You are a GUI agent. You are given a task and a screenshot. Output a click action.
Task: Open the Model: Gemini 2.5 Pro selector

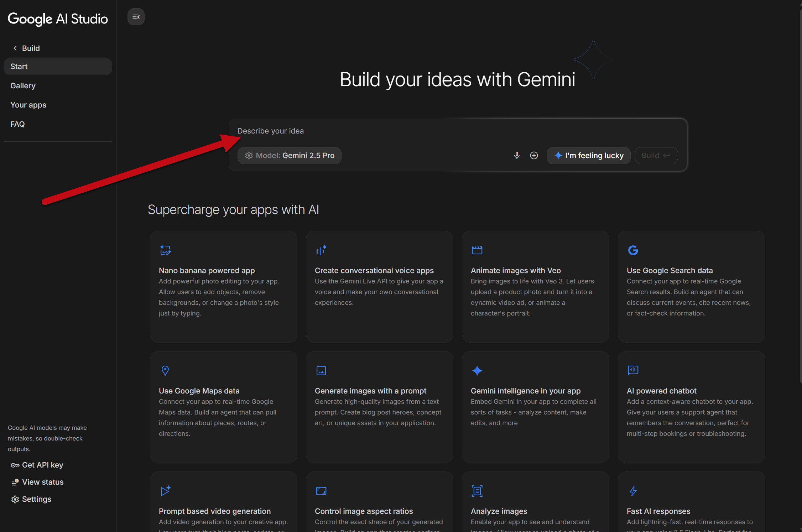[290, 156]
